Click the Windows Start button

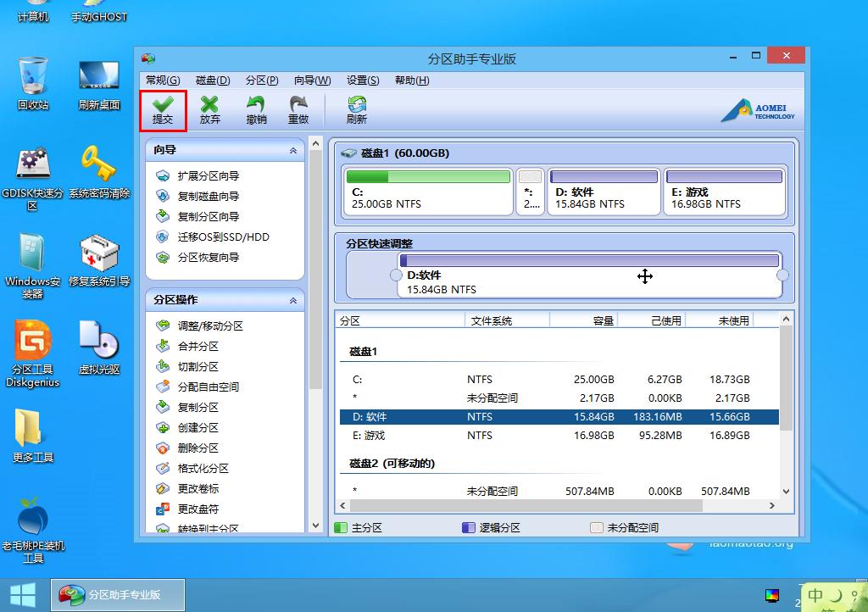tap(23, 594)
